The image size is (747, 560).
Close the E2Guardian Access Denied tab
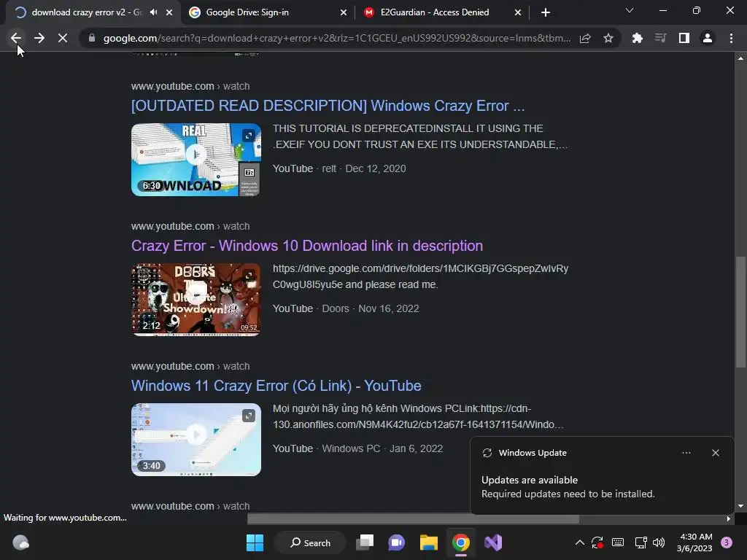[518, 12]
